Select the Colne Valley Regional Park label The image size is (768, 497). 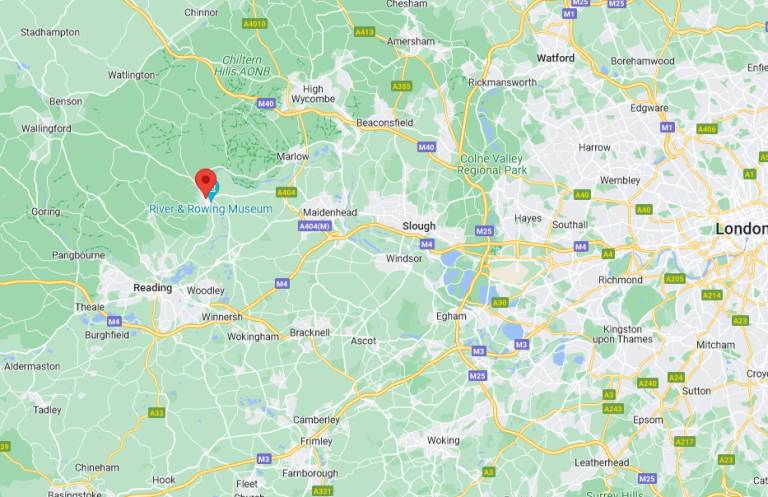[x=492, y=165]
